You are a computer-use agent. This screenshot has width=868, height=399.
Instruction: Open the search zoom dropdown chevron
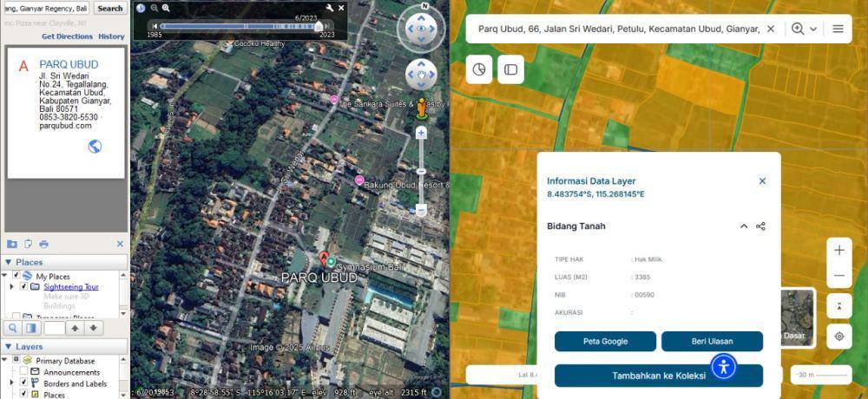point(813,29)
